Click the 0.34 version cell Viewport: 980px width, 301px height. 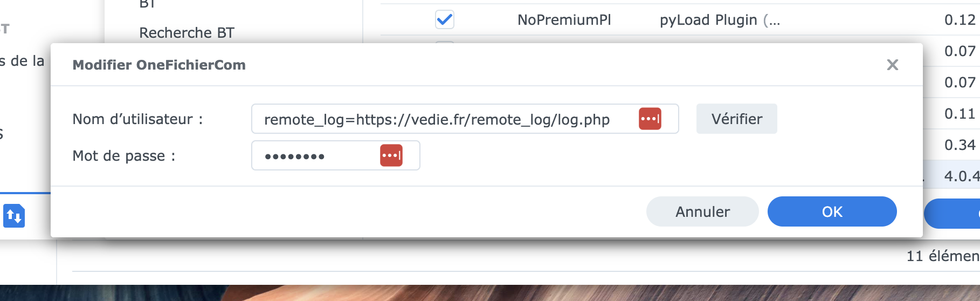(960, 145)
